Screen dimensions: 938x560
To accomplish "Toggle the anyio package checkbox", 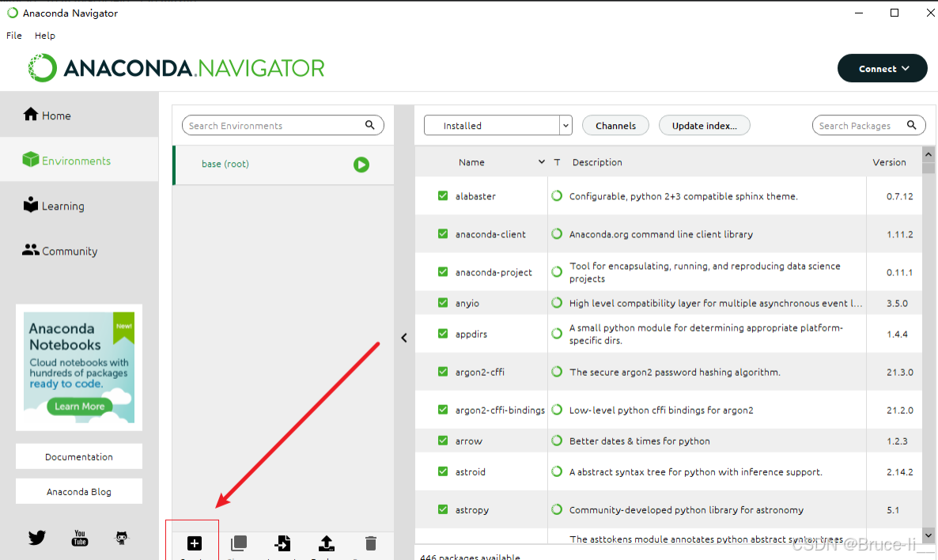I will click(x=443, y=303).
